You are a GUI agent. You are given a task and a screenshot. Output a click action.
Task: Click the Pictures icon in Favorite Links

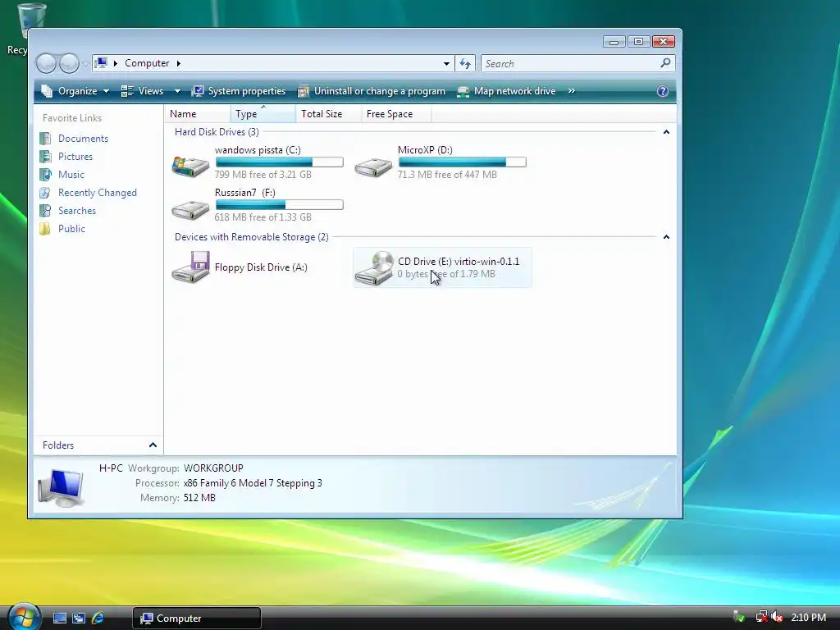coord(46,157)
